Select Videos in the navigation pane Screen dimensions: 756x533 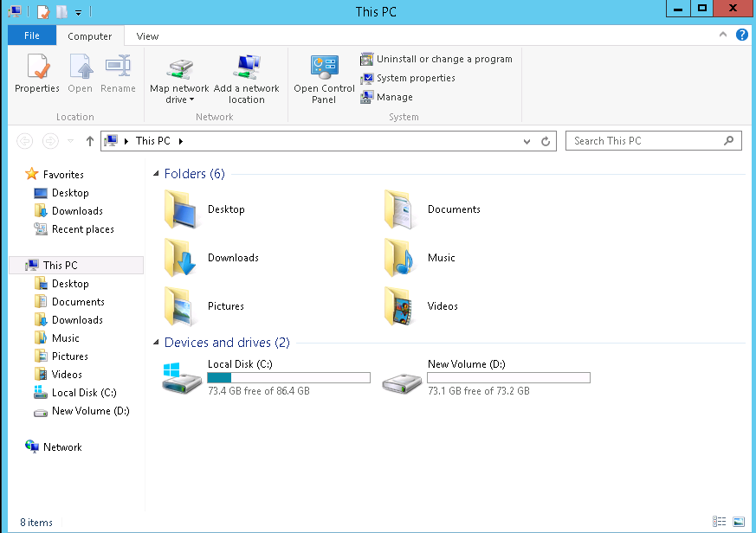(x=58, y=375)
